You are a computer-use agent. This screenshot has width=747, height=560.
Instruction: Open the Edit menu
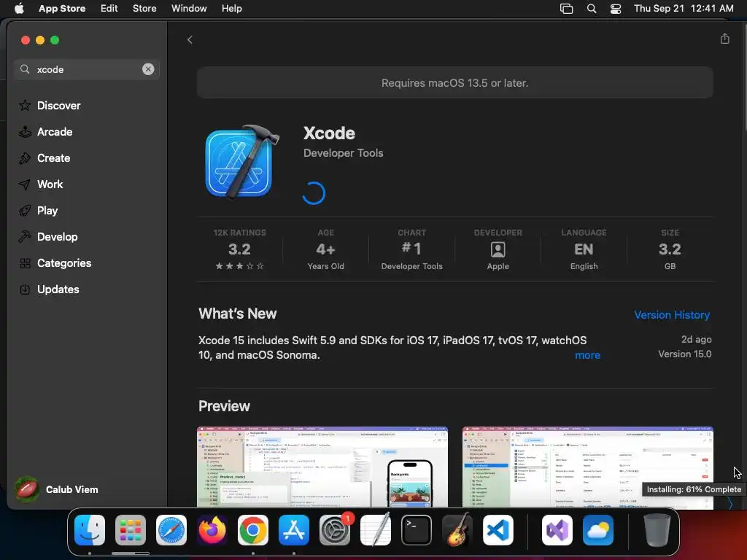[x=109, y=9]
